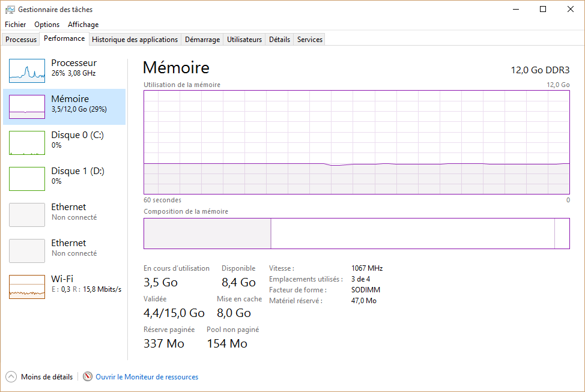Open the Wi-Fi throughput graph

click(27, 287)
